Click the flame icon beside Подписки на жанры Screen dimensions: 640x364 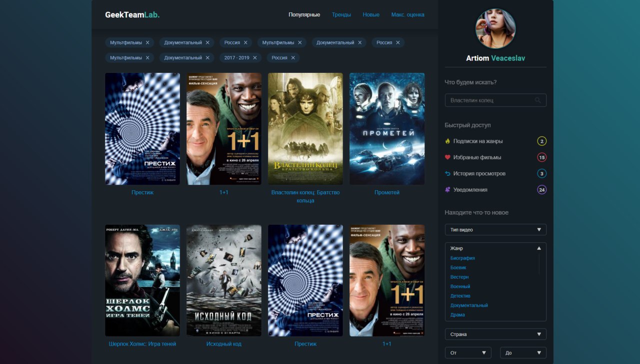click(x=447, y=141)
